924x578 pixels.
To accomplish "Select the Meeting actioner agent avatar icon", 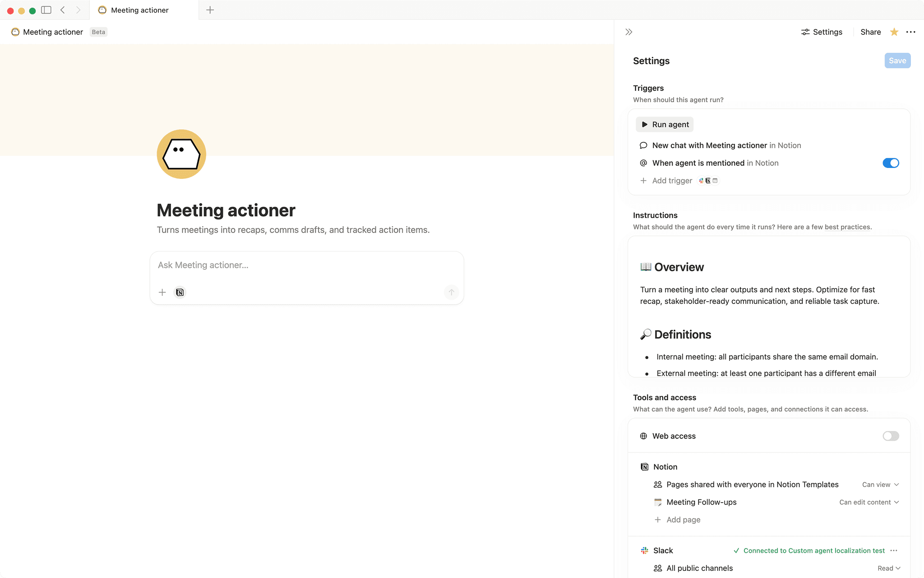I will point(181,154).
